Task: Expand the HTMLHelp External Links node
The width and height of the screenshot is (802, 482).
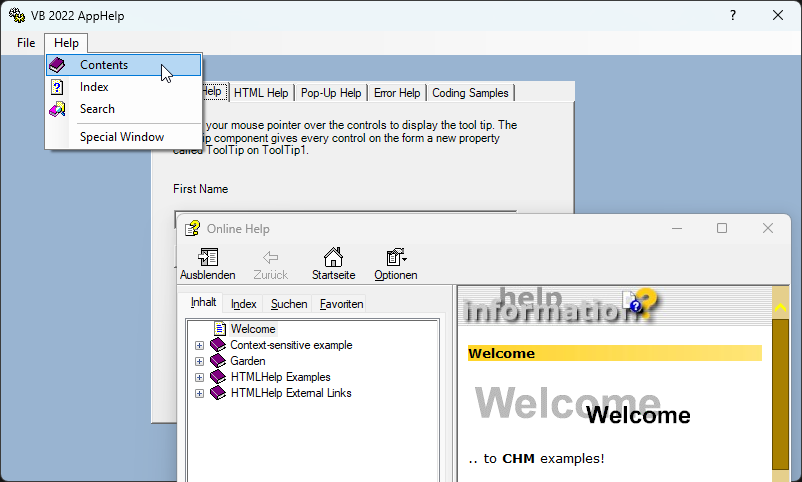Action: coord(199,393)
